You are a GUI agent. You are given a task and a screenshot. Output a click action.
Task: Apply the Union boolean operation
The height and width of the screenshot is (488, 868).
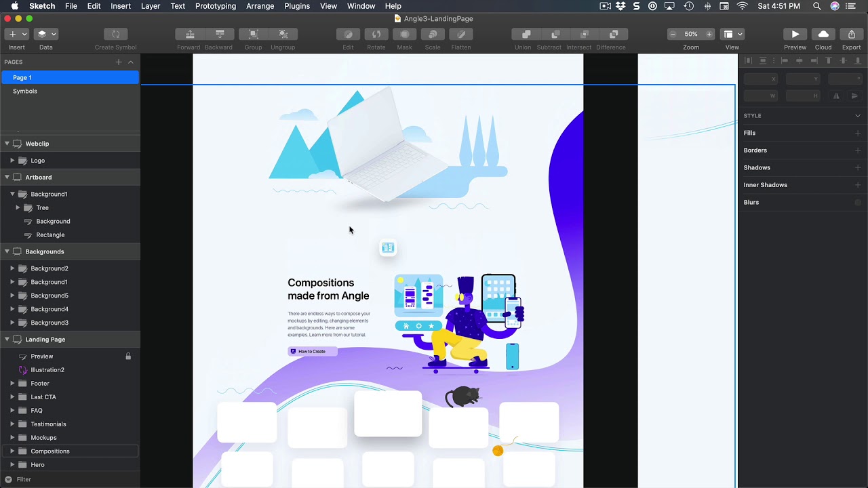click(x=526, y=34)
